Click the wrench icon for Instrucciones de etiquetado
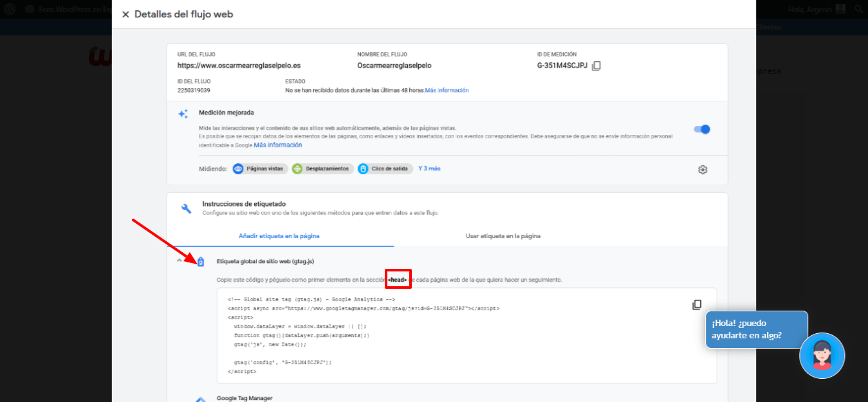 tap(186, 208)
